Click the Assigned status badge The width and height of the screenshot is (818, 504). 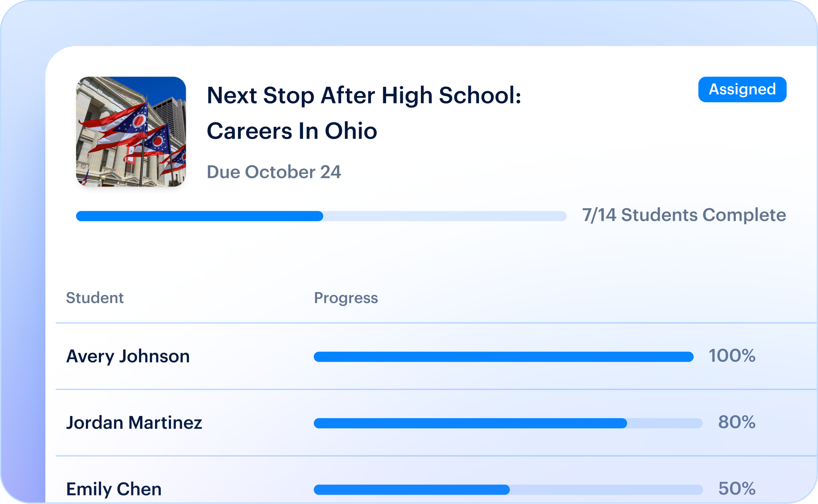point(742,90)
